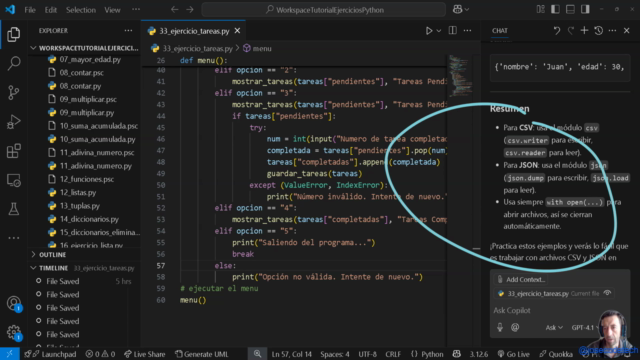Show more menu bar items
The image size is (640, 360).
click(x=136, y=10)
